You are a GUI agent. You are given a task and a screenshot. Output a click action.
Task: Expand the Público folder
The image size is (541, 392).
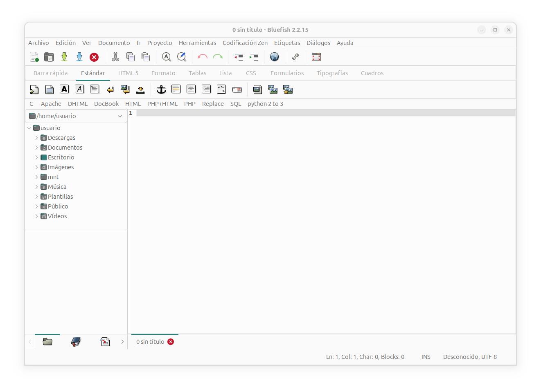point(36,206)
